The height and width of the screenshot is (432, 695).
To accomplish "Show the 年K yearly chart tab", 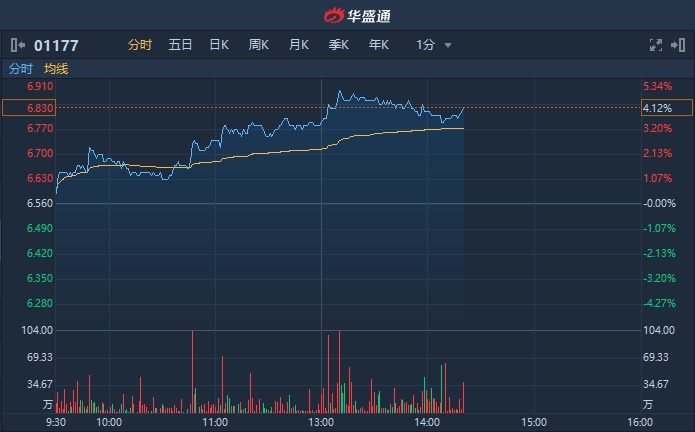I will coord(378,45).
